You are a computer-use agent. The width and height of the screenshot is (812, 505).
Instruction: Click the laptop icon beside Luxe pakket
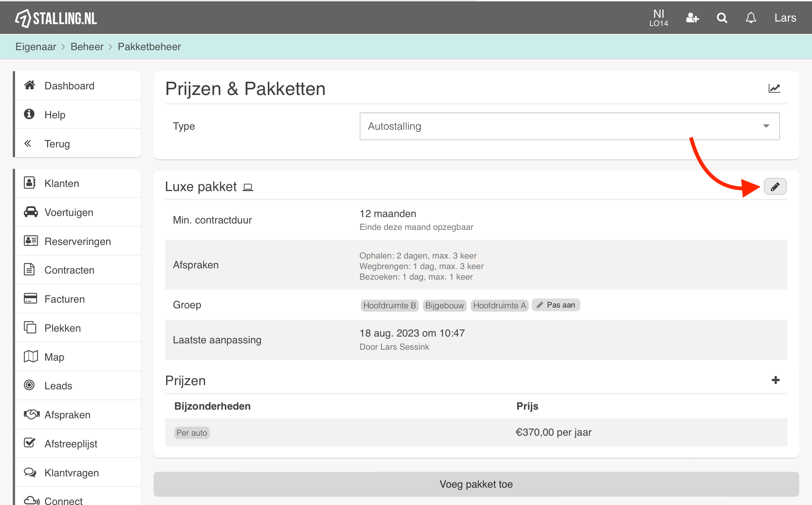click(x=247, y=187)
